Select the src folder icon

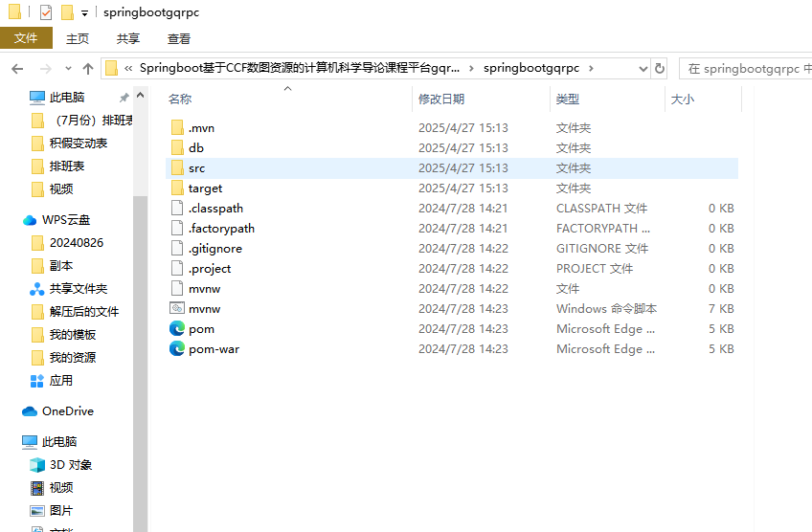point(177,167)
